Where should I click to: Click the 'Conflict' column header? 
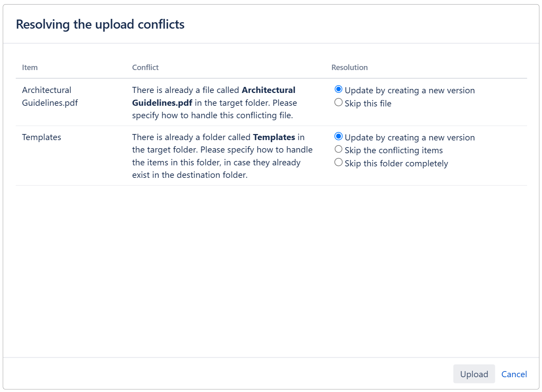click(x=145, y=67)
